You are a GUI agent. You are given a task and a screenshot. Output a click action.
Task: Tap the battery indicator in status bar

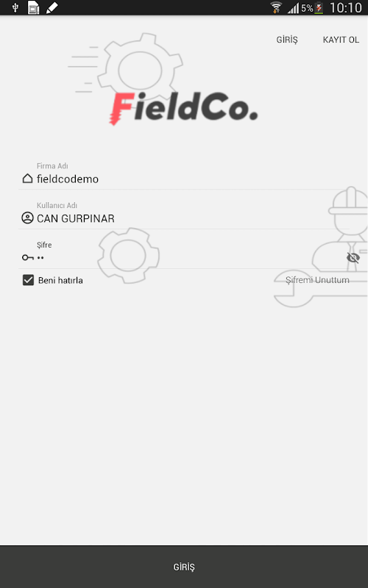(x=319, y=7)
